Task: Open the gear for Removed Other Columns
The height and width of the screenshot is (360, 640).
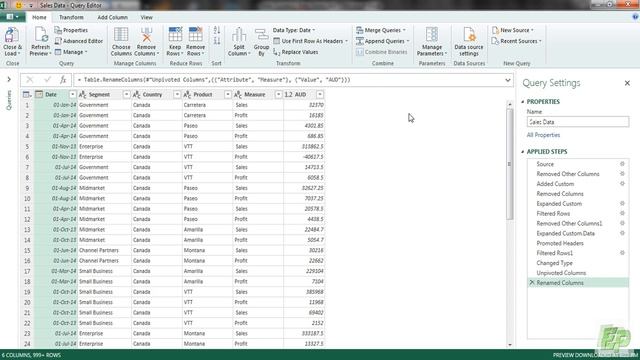Action: [x=622, y=173]
